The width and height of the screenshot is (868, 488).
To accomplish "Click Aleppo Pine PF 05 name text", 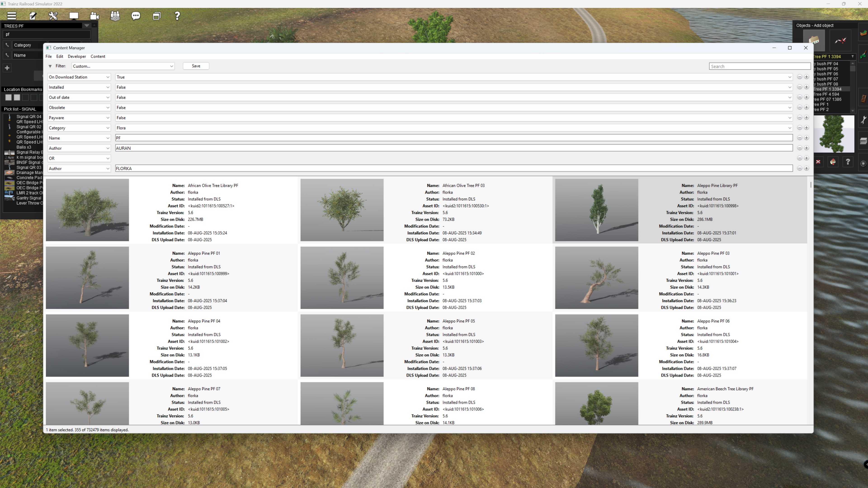I will [x=458, y=321].
